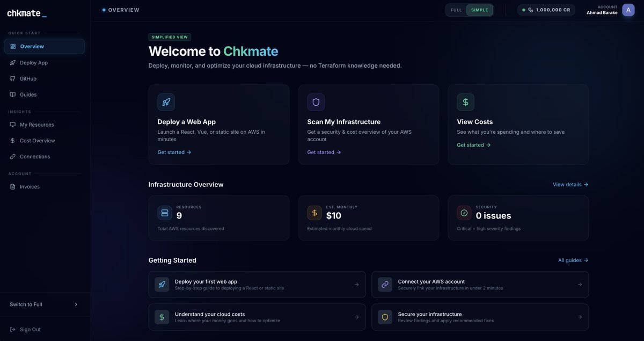This screenshot has height=341, width=644.
Task: Click the Sign Out button
Action: tap(44, 329)
